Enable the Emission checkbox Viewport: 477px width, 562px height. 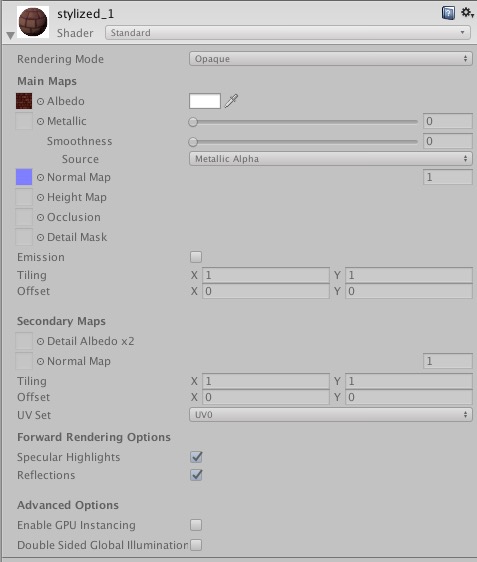pos(196,257)
